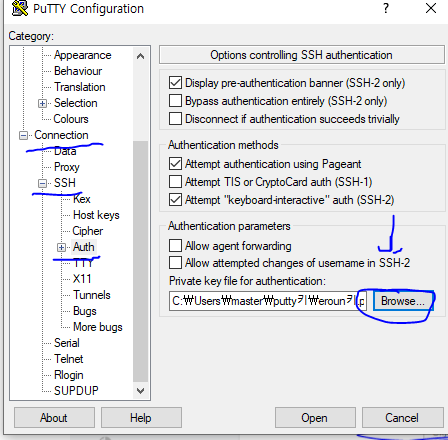This screenshot has width=448, height=440.
Task: Select the Data category
Action: click(x=65, y=151)
